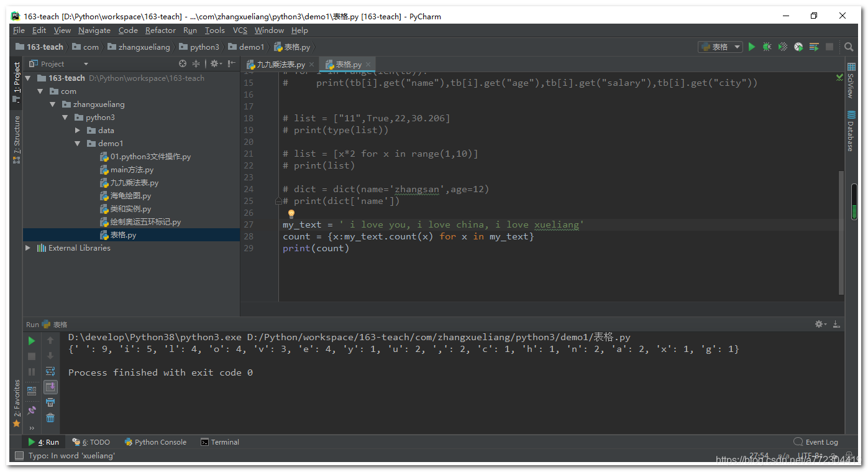Collapse the com folder
Image resolution: width=868 pixels, height=472 pixels.
40,91
